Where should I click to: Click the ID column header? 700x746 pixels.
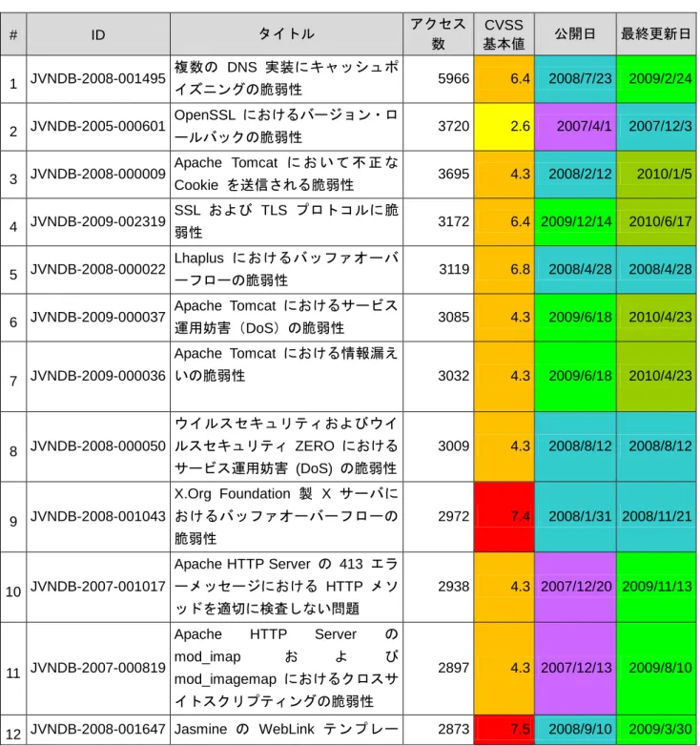[98, 34]
